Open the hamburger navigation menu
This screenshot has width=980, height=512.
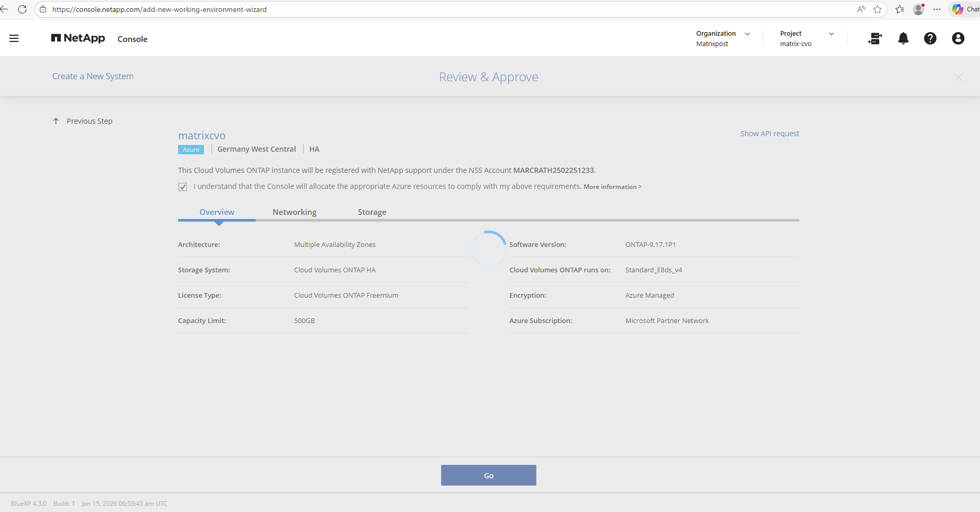pyautogui.click(x=14, y=38)
